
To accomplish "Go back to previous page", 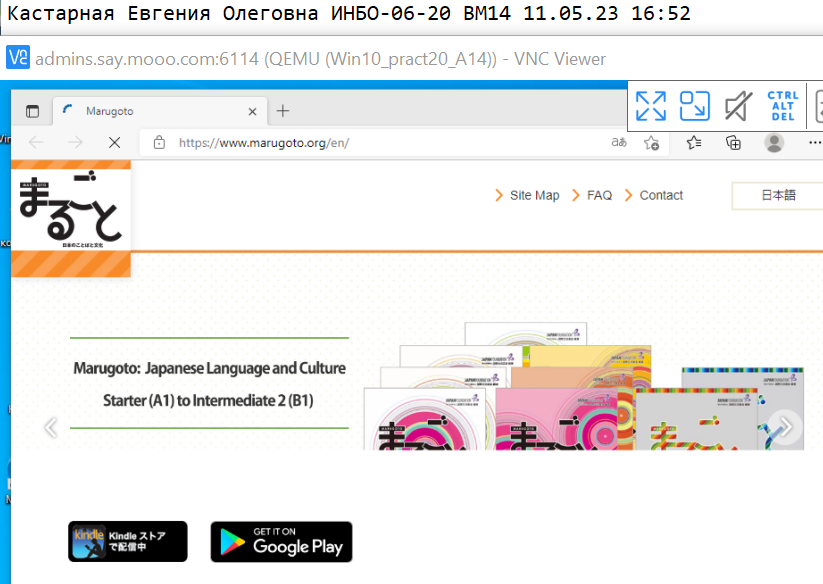I will tap(36, 142).
